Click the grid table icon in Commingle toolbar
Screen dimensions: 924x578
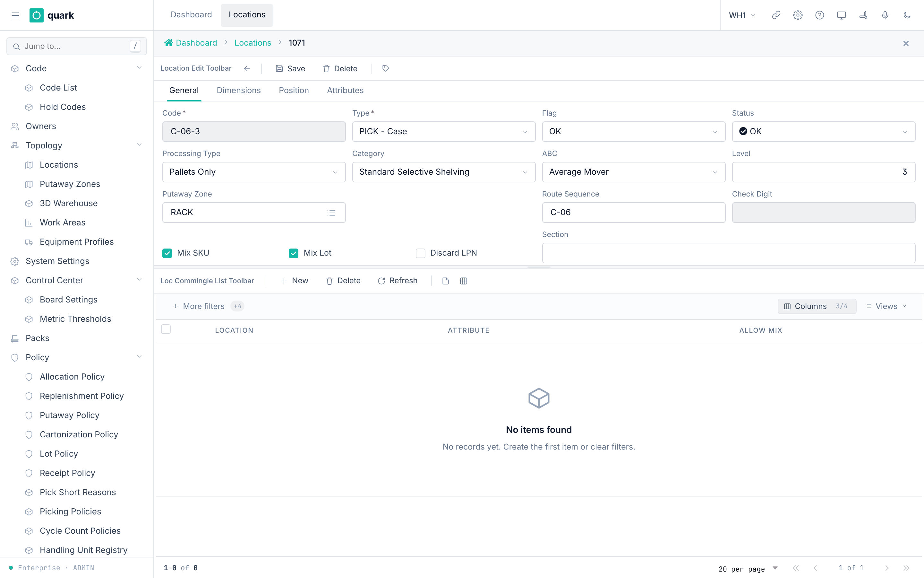pos(464,281)
